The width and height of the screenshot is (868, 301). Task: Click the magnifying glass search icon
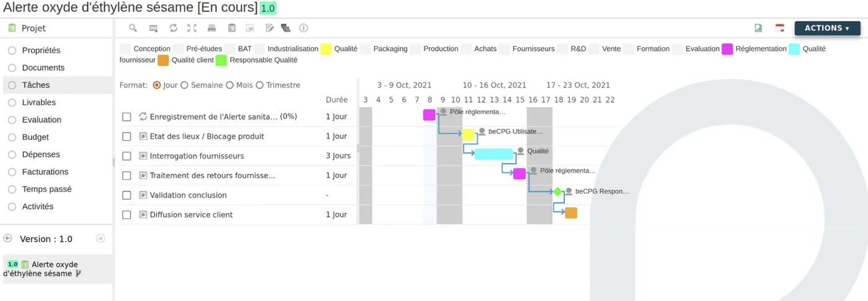click(x=133, y=28)
